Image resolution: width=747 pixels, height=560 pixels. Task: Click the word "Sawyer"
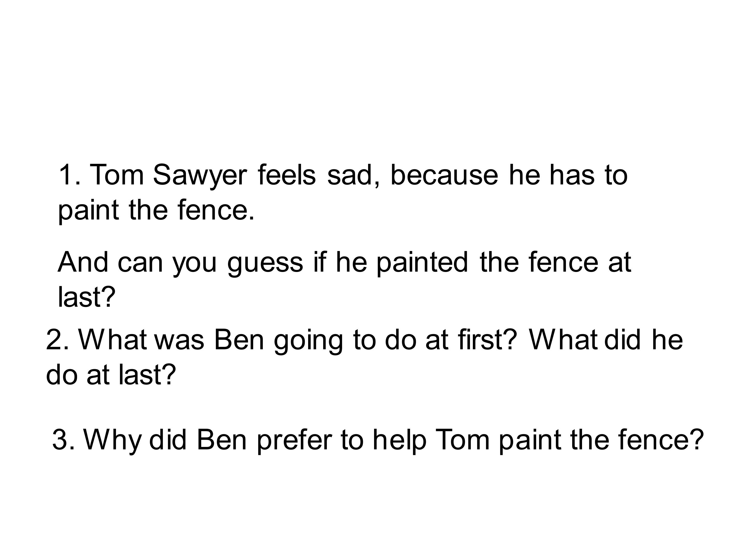(199, 175)
